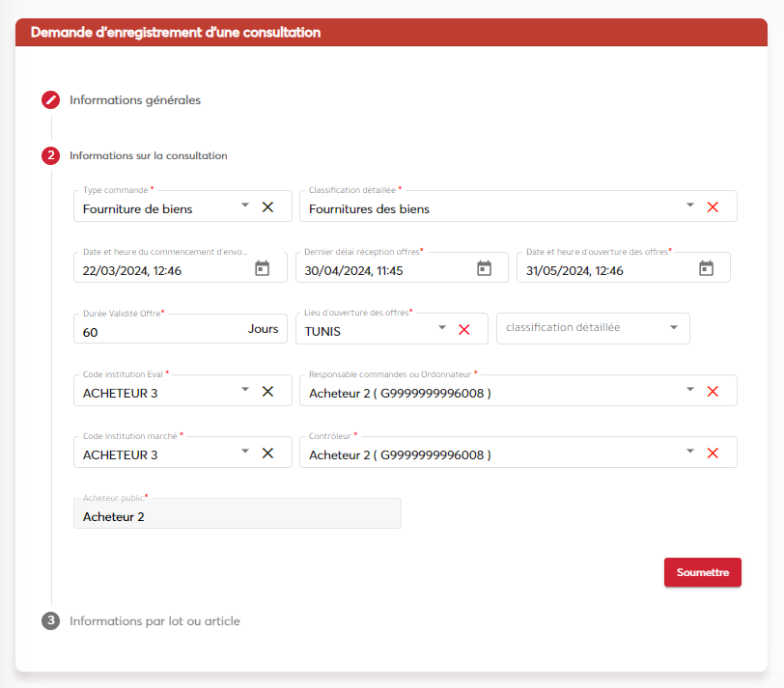Clear TUNIS from Lieu d'ouverture des offres
This screenshot has height=688, width=784.
coord(463,330)
